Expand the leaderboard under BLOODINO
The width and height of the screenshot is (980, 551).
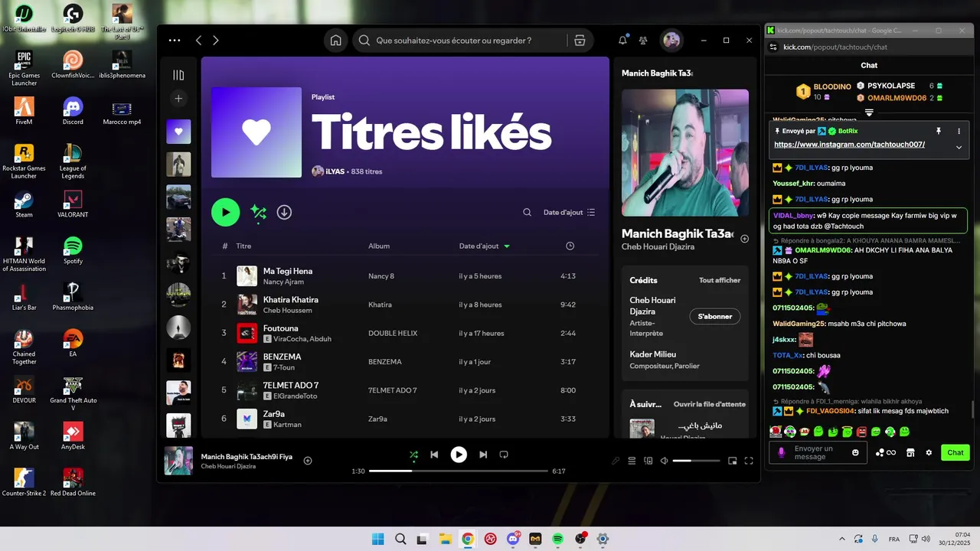869,112
